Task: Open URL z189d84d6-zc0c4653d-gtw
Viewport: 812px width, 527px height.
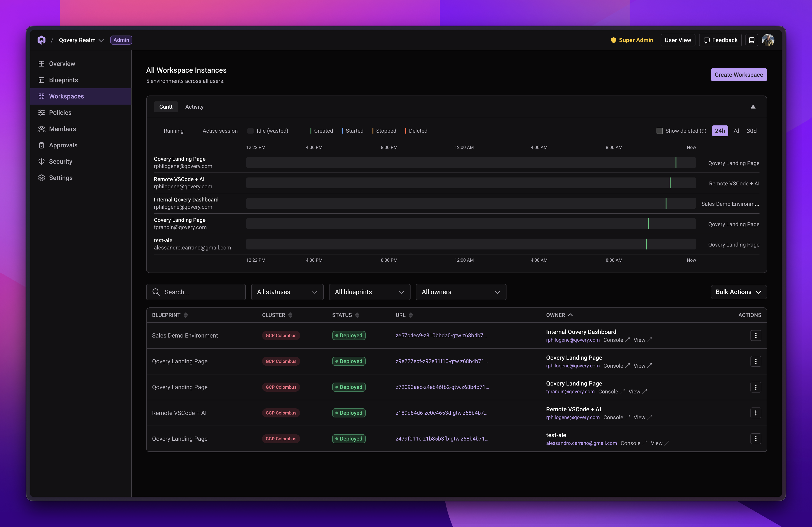Action: (x=441, y=413)
